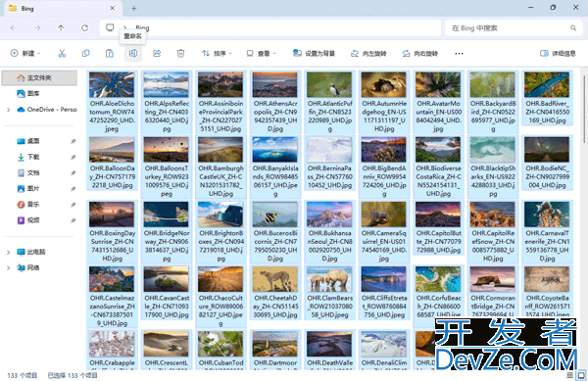Close the Bing tab
The width and height of the screenshot is (588, 381).
coord(112,8)
